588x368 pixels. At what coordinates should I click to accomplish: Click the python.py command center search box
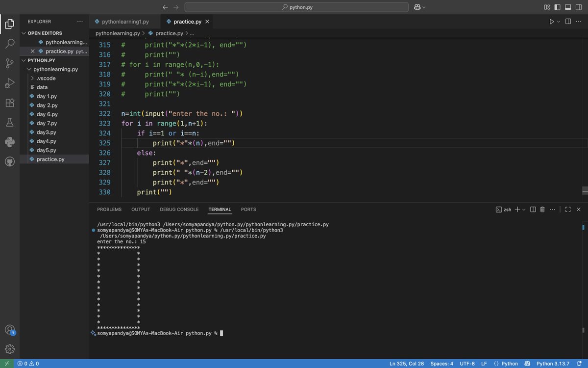coord(296,7)
